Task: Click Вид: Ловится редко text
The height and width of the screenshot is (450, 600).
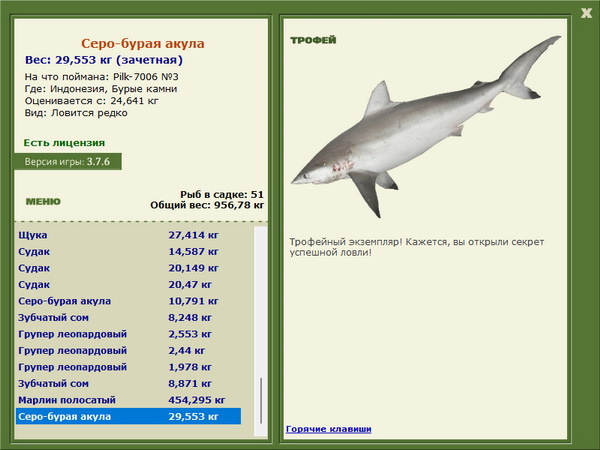Action: click(76, 113)
